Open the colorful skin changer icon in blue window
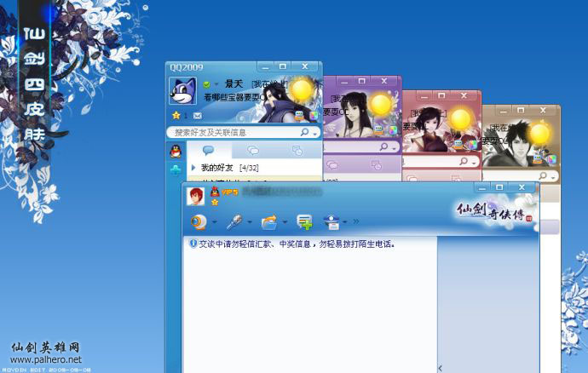 point(313,116)
